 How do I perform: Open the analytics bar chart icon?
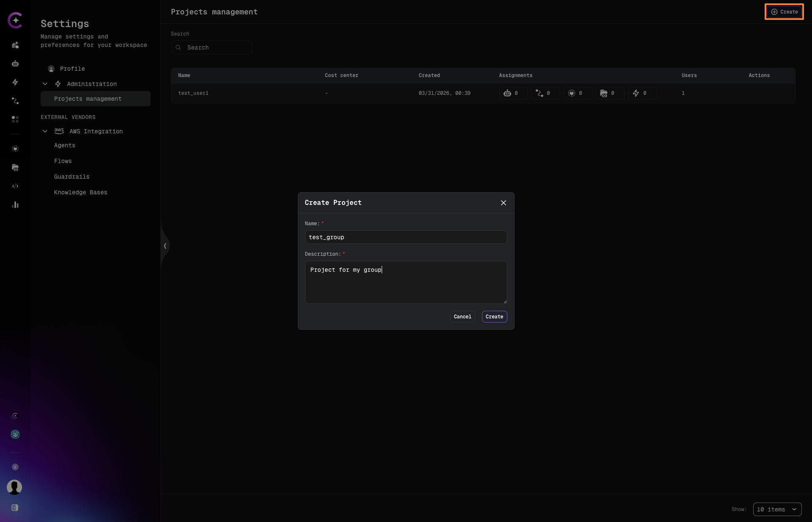pyautogui.click(x=15, y=205)
